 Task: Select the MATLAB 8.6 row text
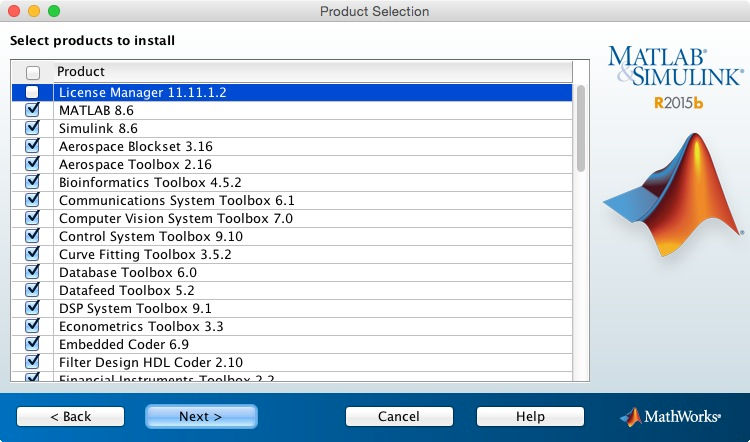pyautogui.click(x=96, y=110)
